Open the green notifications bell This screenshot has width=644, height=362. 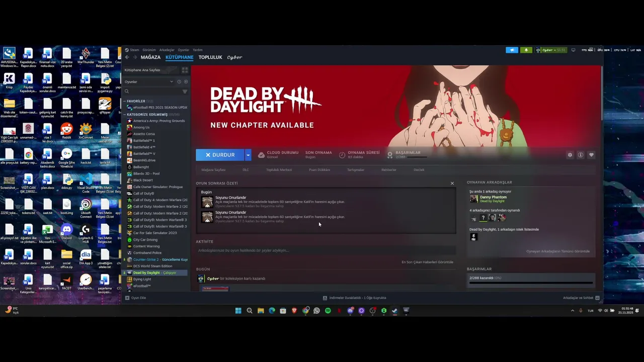click(x=526, y=50)
